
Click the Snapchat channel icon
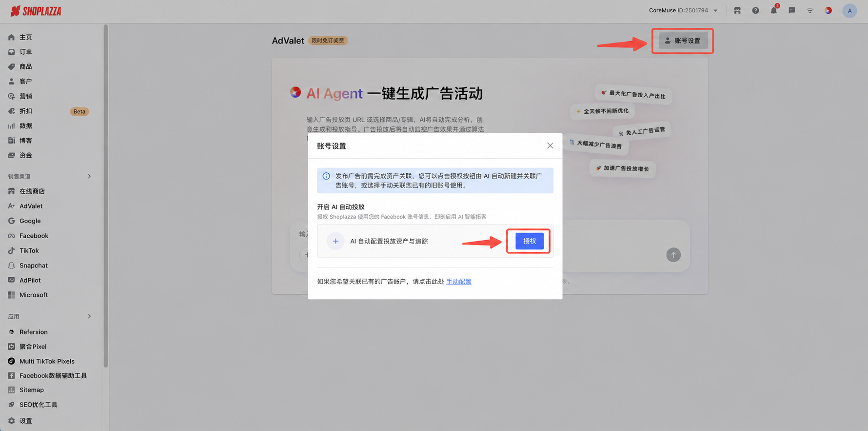pos(11,266)
